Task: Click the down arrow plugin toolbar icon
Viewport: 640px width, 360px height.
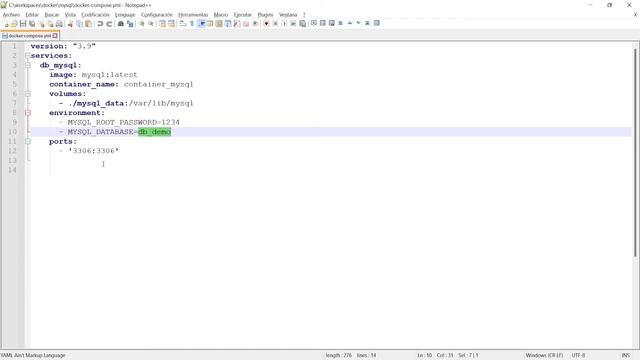Action: (x=358, y=23)
